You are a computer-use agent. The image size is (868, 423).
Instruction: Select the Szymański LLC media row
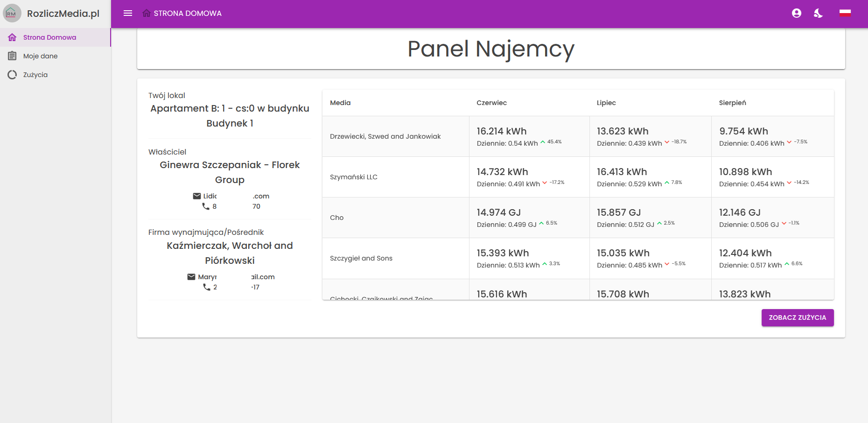coord(354,177)
